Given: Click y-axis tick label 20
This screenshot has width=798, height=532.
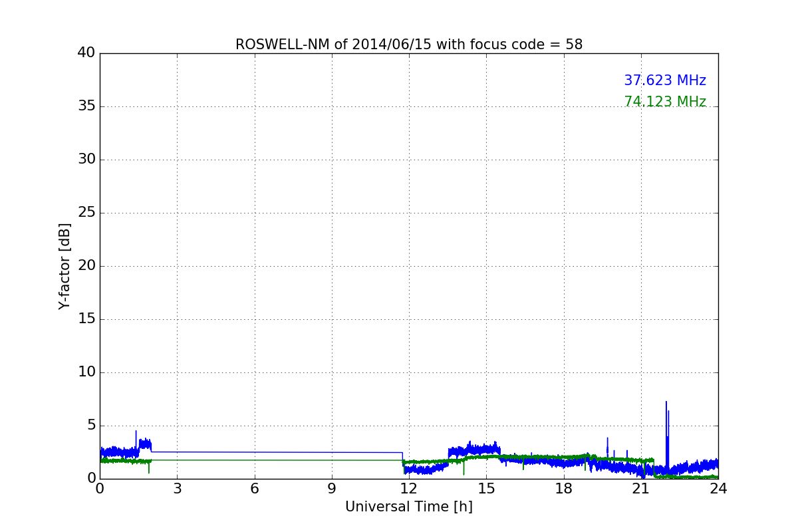Looking at the screenshot, I should 86,265.
